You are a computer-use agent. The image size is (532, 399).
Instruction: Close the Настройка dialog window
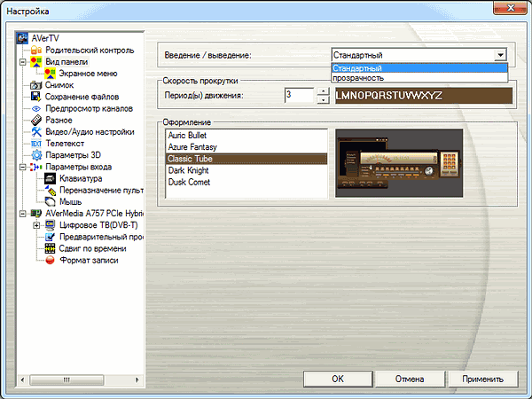coord(510,7)
